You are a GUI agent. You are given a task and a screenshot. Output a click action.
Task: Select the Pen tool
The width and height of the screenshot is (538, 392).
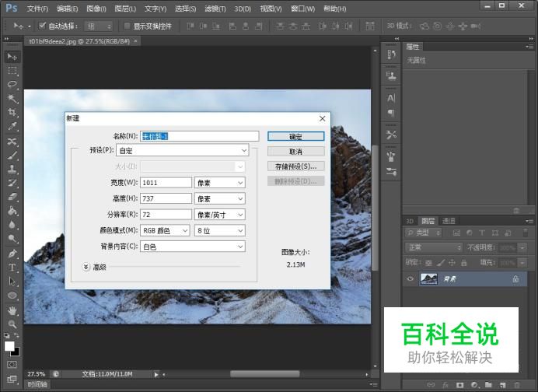tap(12, 254)
